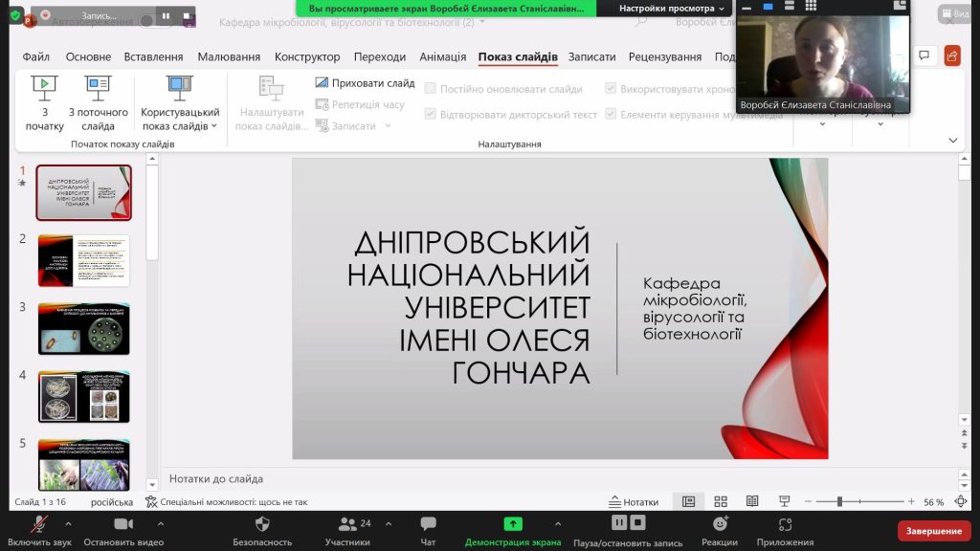Pause recording above Пауза/остановить запись label

click(619, 522)
